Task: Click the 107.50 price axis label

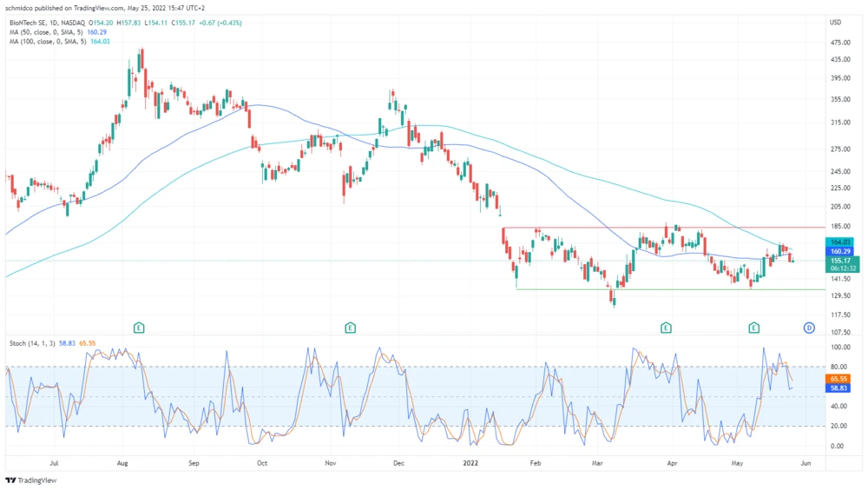Action: point(840,332)
